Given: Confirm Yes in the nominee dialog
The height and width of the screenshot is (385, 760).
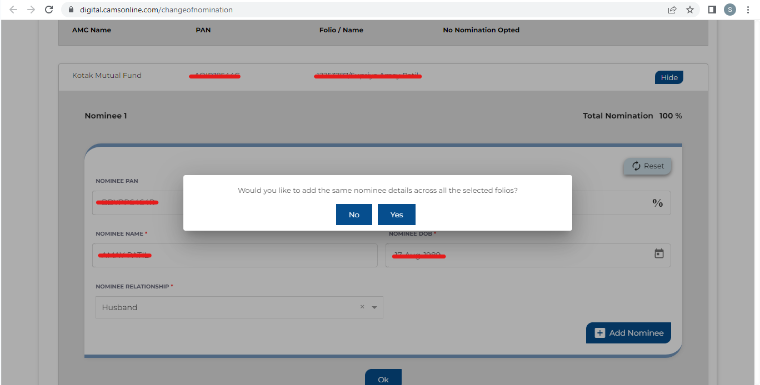Looking at the screenshot, I should (x=396, y=214).
